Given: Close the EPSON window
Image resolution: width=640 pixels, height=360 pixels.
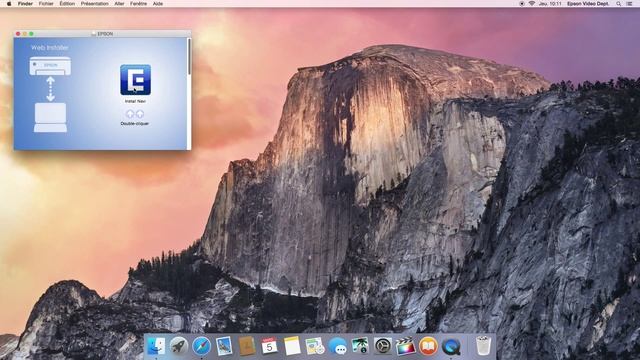Looking at the screenshot, I should [x=18, y=34].
